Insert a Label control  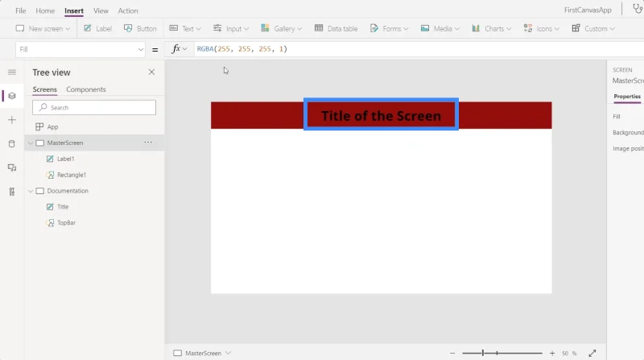point(97,28)
